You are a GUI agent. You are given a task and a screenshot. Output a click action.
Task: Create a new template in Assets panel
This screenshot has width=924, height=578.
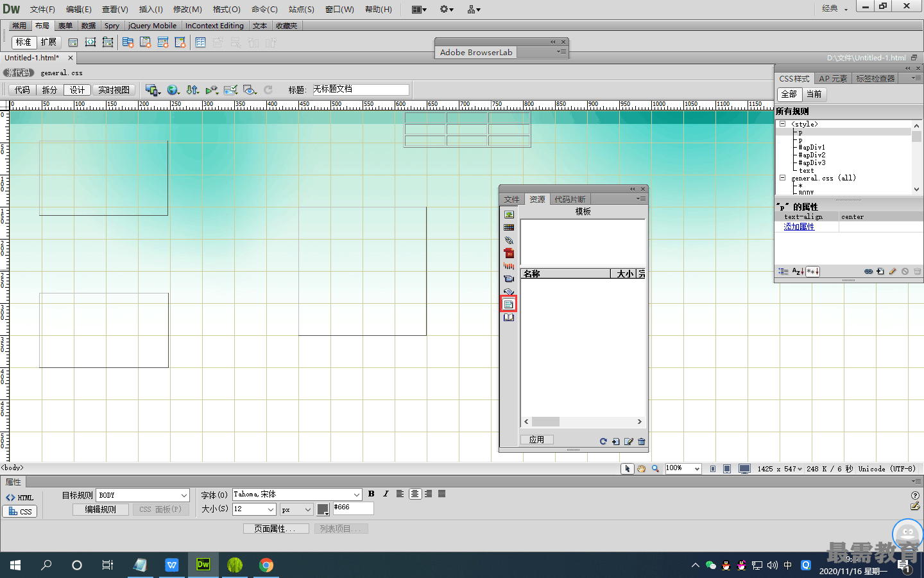pos(616,441)
